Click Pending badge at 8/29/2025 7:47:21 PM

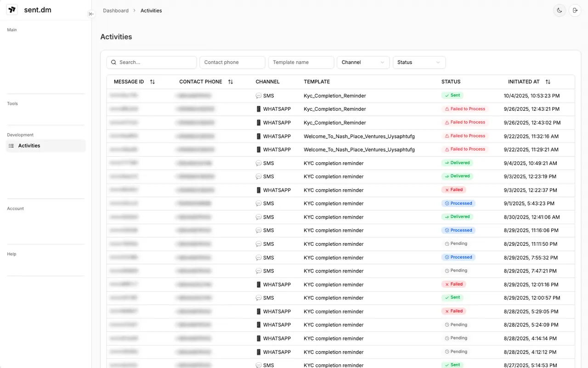(x=456, y=271)
